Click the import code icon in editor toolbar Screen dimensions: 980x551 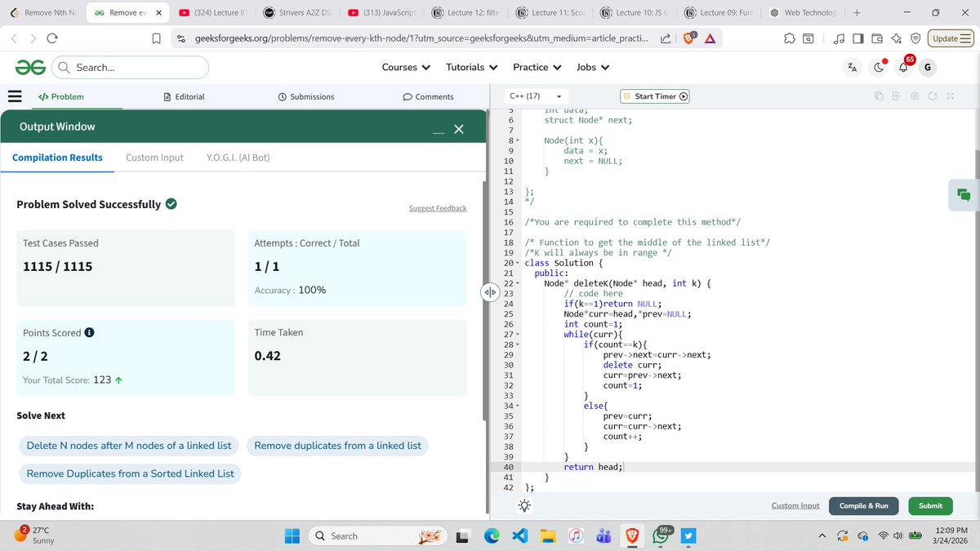[x=897, y=96]
